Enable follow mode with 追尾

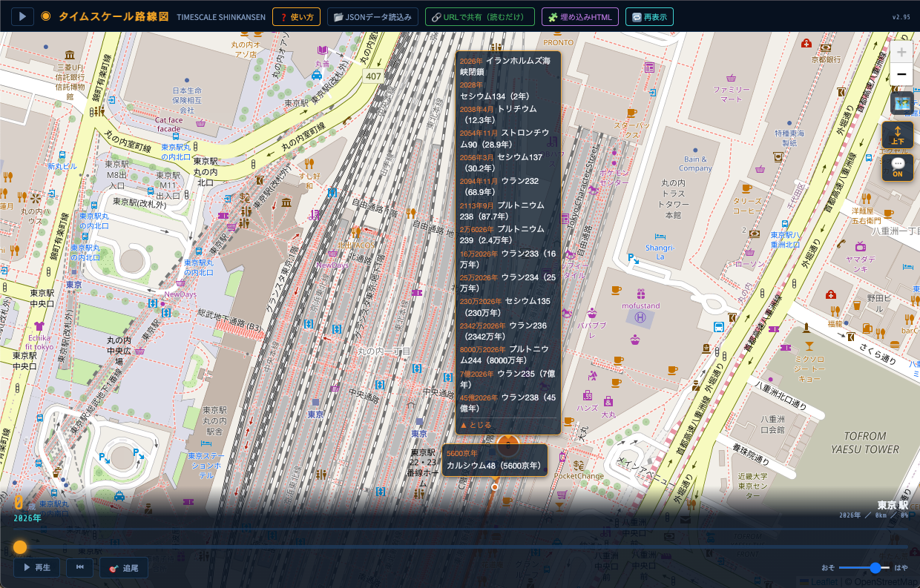124,568
